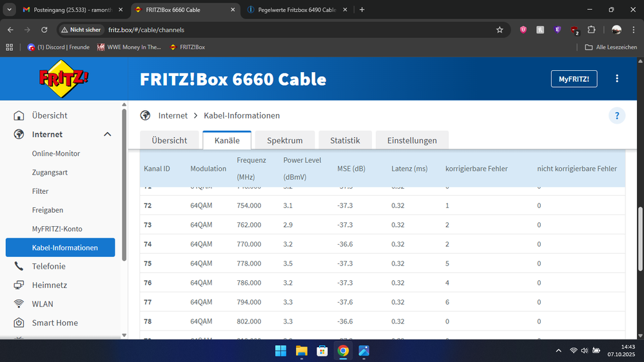Click frequency 770.000 cell

(249, 244)
